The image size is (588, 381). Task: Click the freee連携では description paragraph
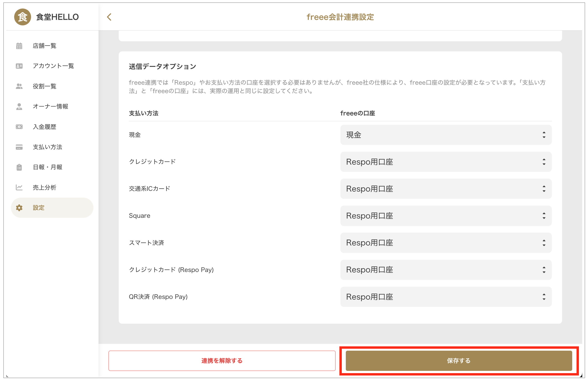pyautogui.click(x=337, y=87)
